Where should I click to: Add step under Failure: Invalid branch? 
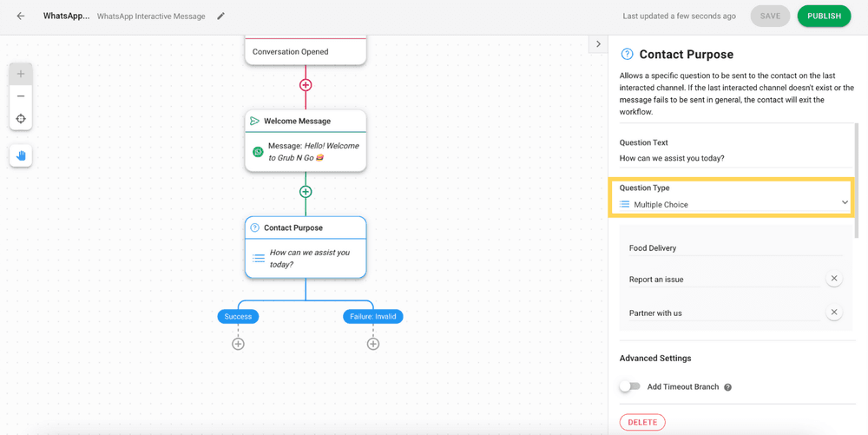373,344
